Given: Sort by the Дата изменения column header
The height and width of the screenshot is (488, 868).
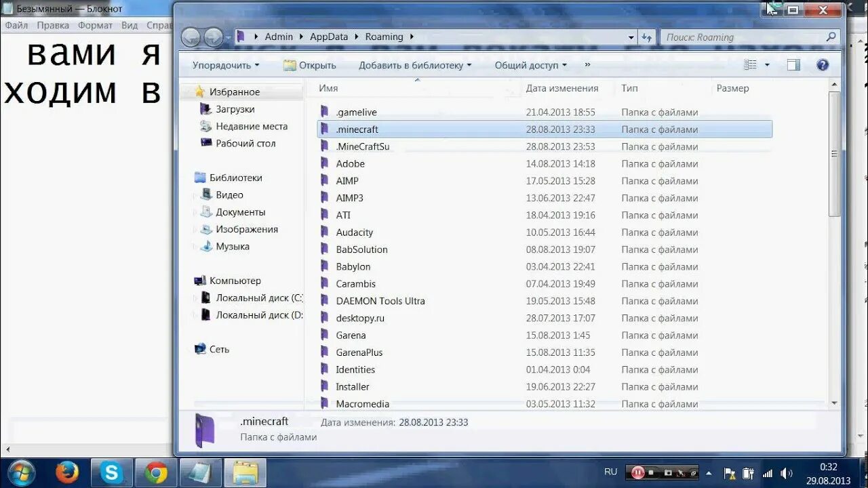Looking at the screenshot, I should 562,88.
